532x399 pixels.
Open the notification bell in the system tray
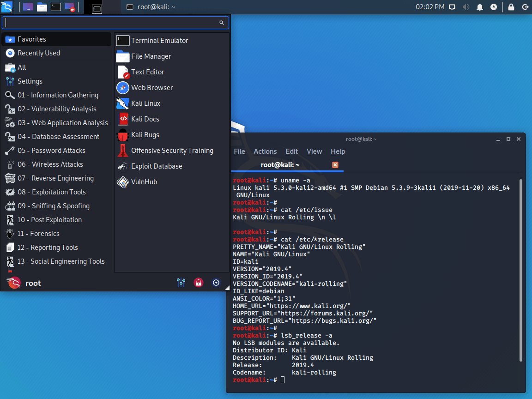click(x=480, y=7)
